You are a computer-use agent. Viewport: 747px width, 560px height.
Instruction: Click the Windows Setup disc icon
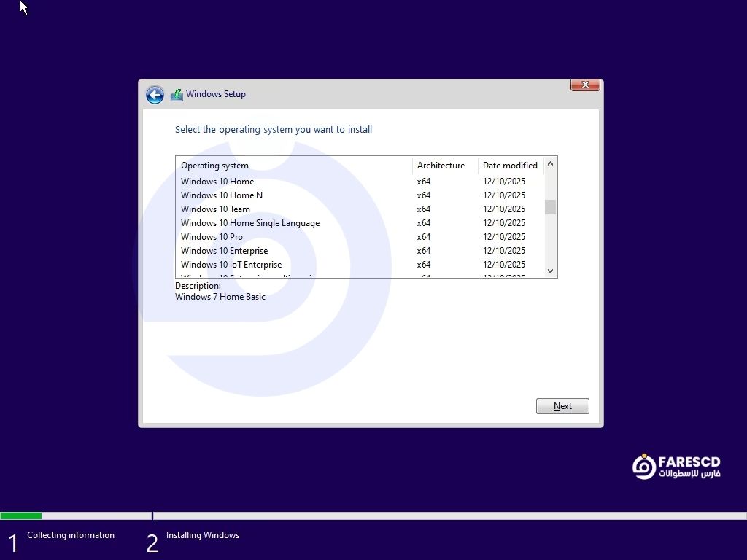tap(177, 95)
